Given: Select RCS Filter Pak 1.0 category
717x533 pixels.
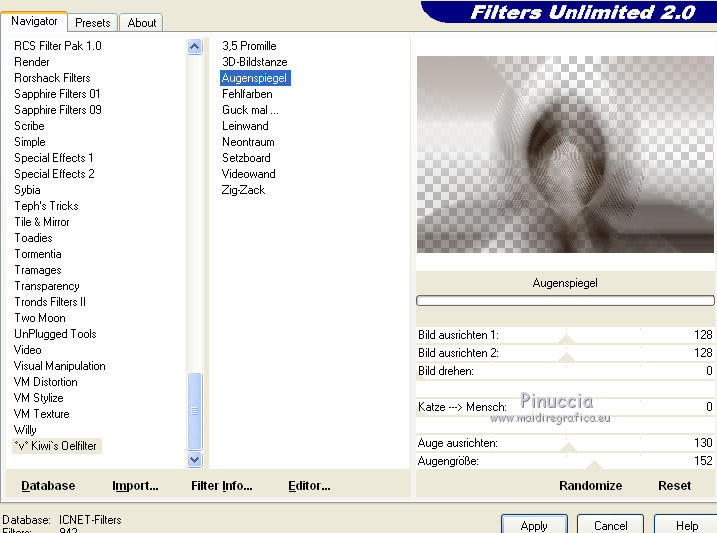Looking at the screenshot, I should click(58, 46).
